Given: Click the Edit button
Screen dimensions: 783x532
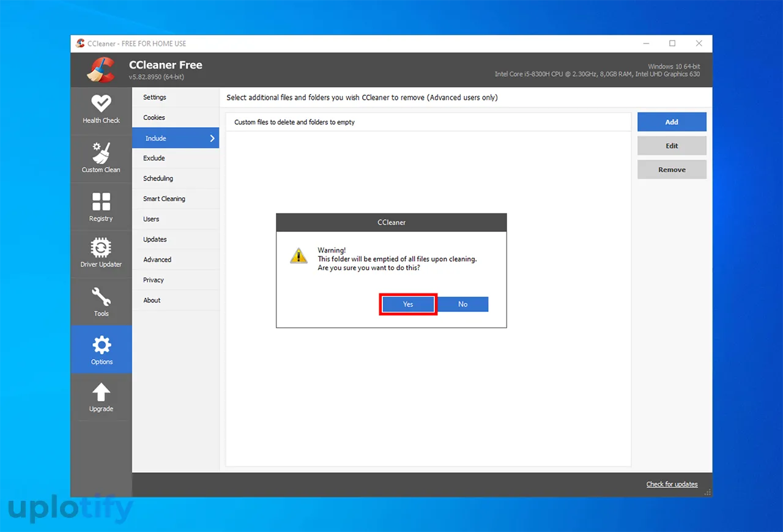Looking at the screenshot, I should 672,146.
